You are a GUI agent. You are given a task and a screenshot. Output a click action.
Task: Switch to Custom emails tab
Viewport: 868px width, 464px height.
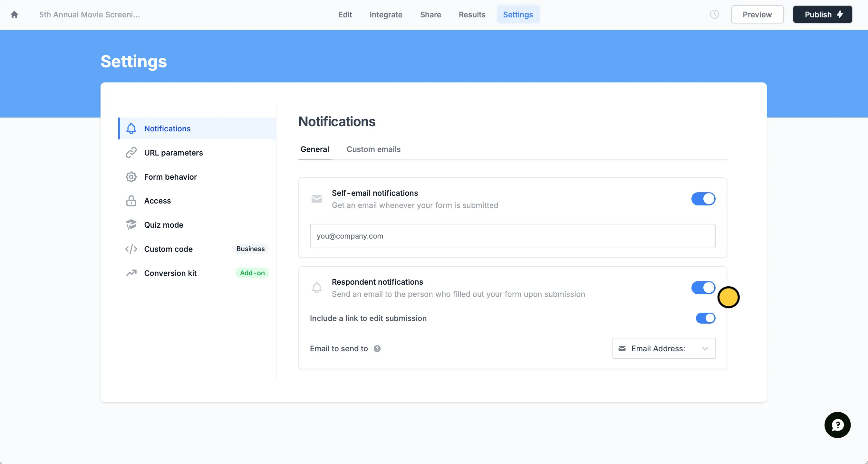(x=373, y=149)
